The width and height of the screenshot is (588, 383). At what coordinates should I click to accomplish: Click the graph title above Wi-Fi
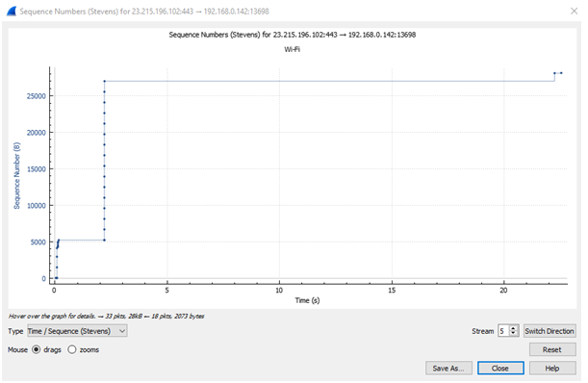[293, 35]
